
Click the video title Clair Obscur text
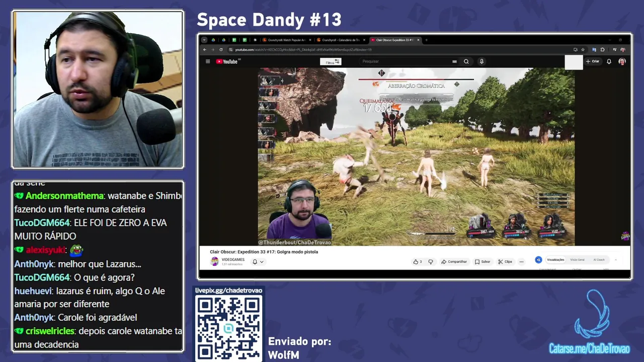pyautogui.click(x=264, y=252)
